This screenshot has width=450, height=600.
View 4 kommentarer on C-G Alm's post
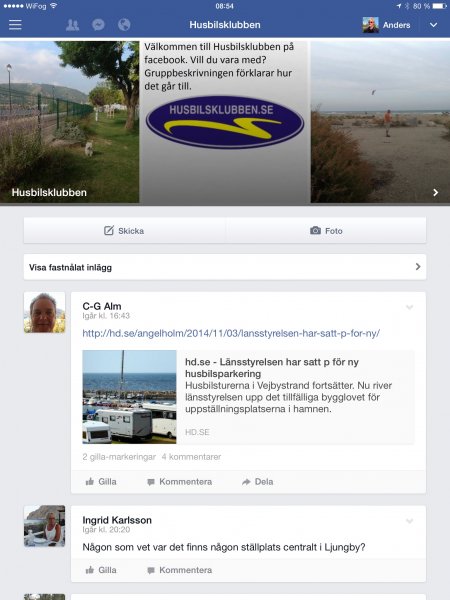click(191, 457)
